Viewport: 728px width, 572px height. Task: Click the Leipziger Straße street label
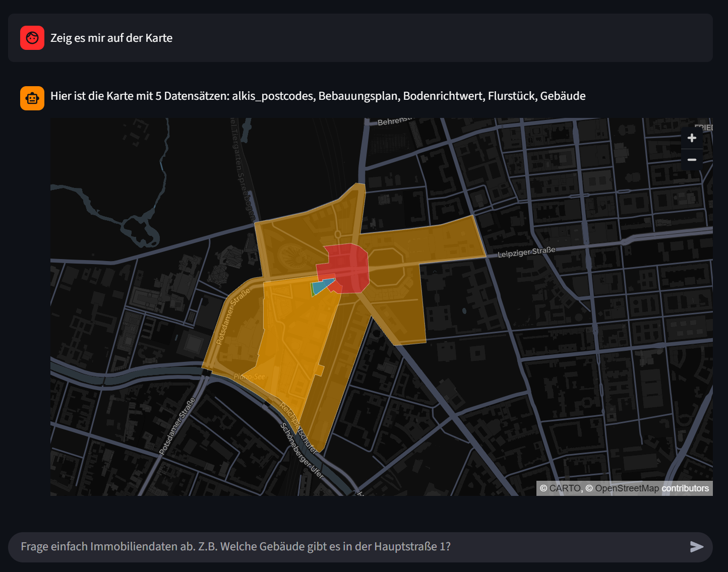(x=526, y=252)
